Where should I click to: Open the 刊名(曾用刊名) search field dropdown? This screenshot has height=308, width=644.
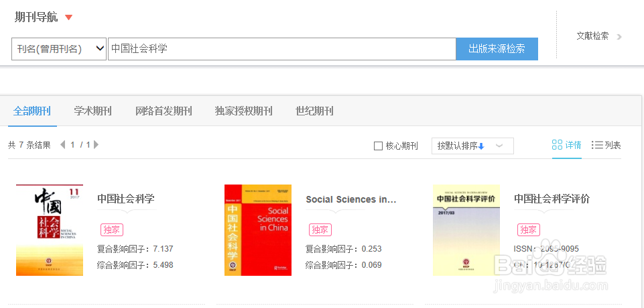coord(59,49)
